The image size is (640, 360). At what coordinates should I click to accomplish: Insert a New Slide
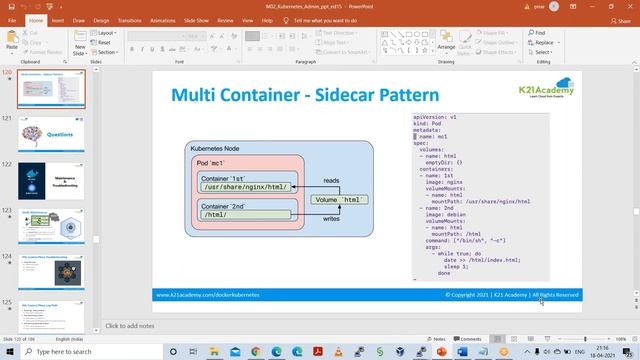click(x=80, y=43)
